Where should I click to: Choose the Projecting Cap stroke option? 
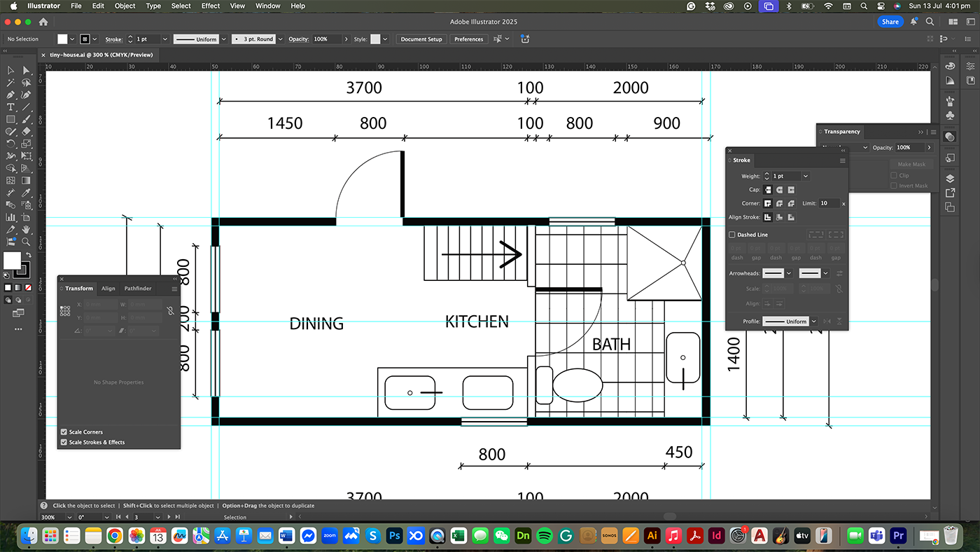coord(791,190)
